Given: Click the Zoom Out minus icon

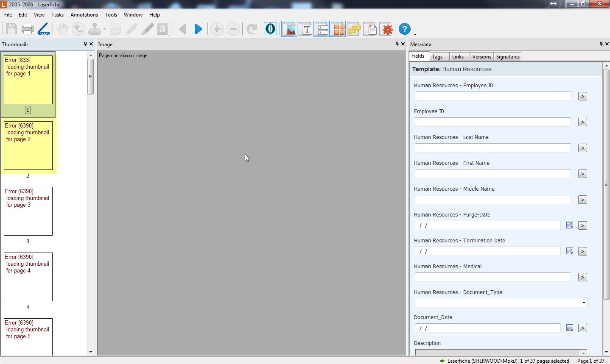Looking at the screenshot, I should 233,29.
